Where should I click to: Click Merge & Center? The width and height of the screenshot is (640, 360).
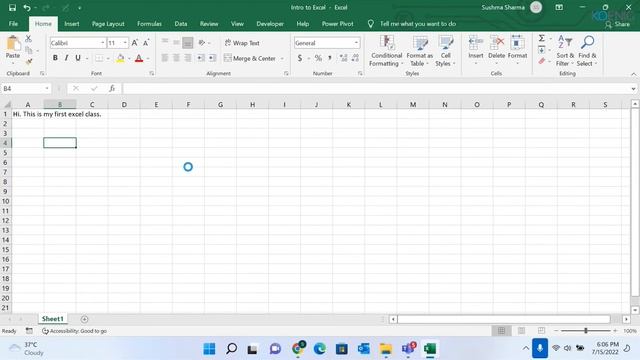[249, 59]
